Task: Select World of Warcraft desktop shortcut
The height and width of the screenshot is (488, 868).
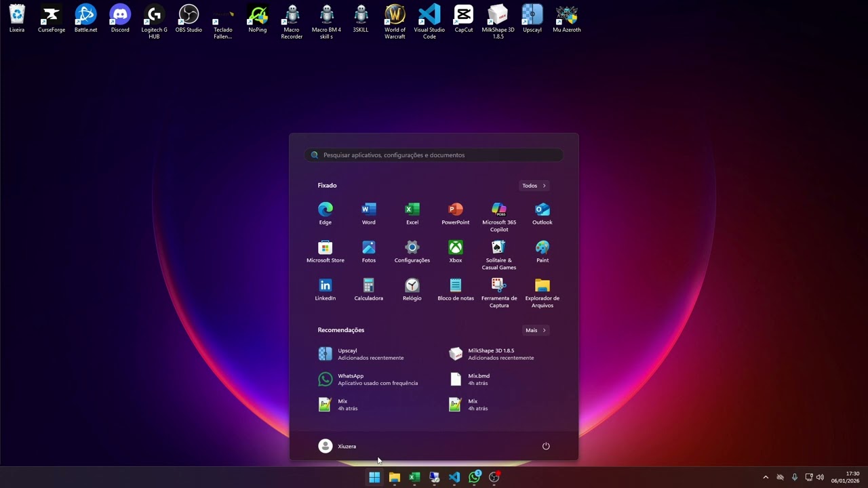Action: (x=395, y=22)
